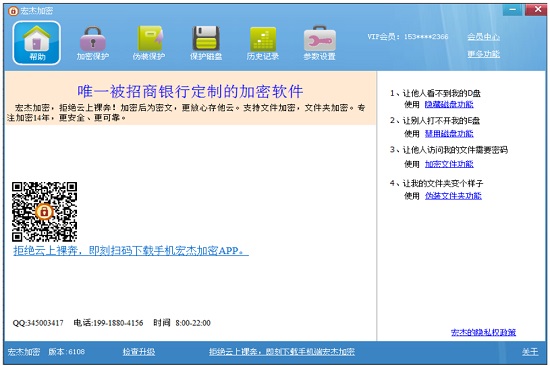This screenshot has width=550, height=366.
Task: Open the 会员中心 link
Action: tap(483, 36)
